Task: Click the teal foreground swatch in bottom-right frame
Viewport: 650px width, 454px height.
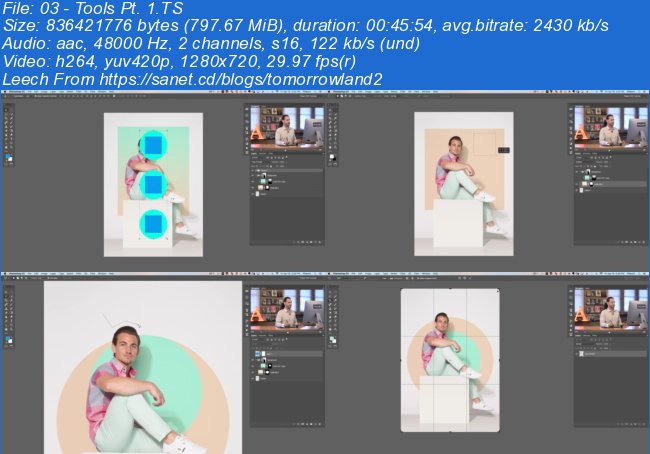Action: 332,339
